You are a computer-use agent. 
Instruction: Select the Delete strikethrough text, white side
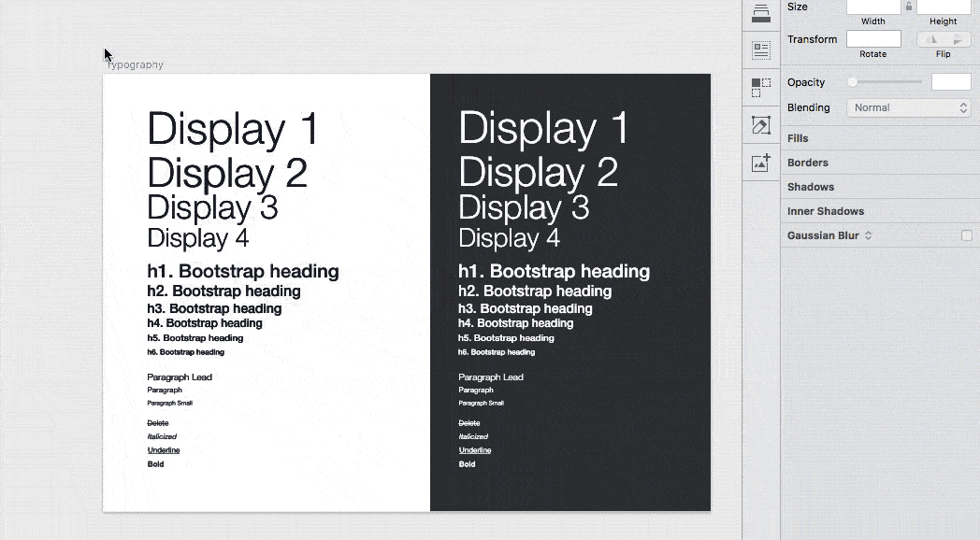point(157,423)
